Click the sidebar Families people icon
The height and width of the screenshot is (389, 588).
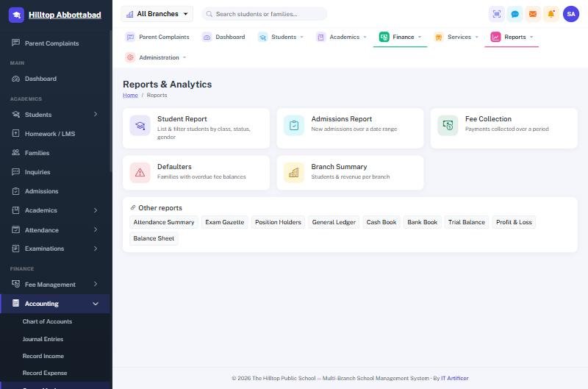(x=15, y=153)
